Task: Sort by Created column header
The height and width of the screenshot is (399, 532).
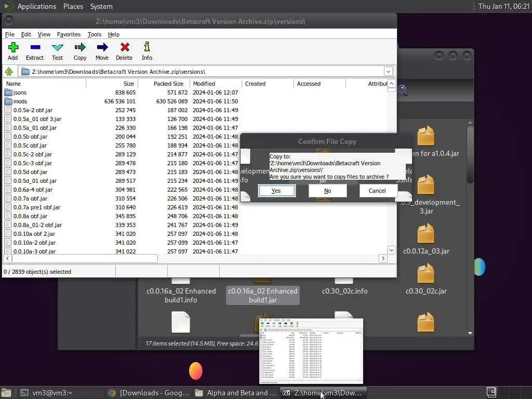Action: 268,84
